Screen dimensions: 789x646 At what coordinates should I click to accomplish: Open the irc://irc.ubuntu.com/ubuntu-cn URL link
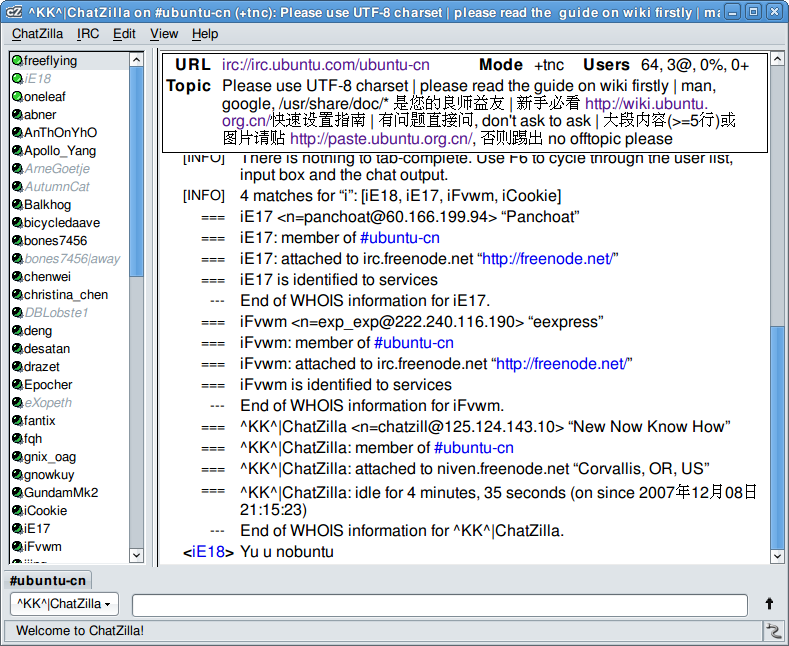click(326, 65)
